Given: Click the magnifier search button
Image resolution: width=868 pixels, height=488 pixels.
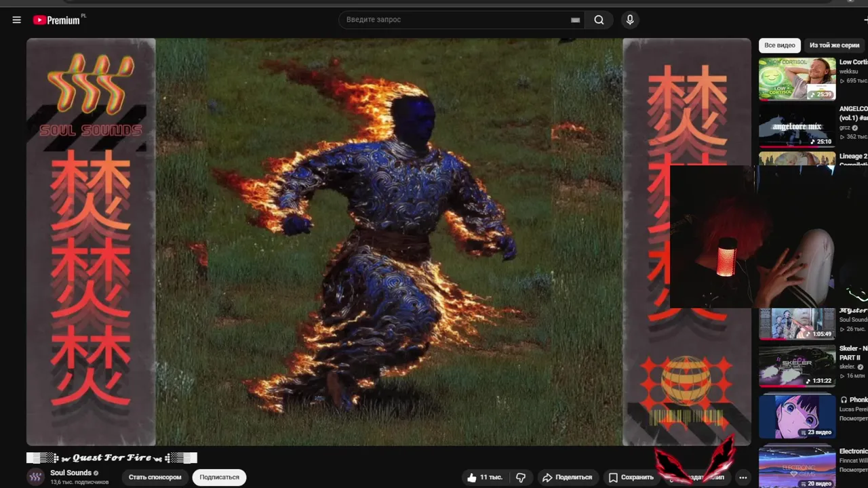Looking at the screenshot, I should point(599,20).
